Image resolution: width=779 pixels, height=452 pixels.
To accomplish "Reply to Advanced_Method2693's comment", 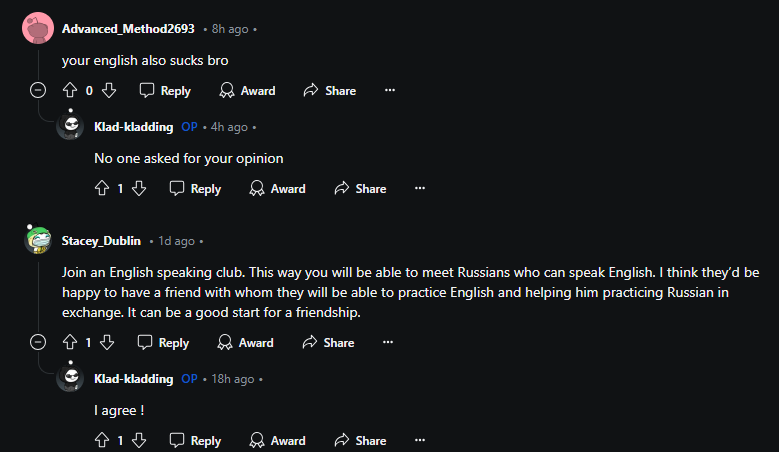I will click(165, 91).
